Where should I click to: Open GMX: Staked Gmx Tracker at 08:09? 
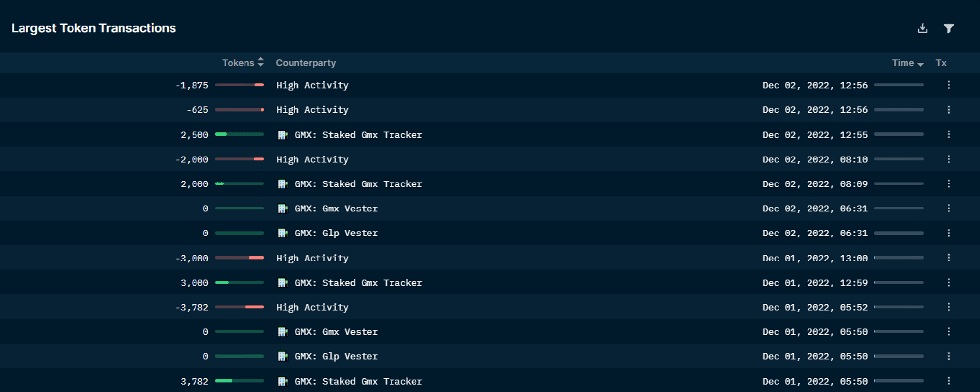358,184
